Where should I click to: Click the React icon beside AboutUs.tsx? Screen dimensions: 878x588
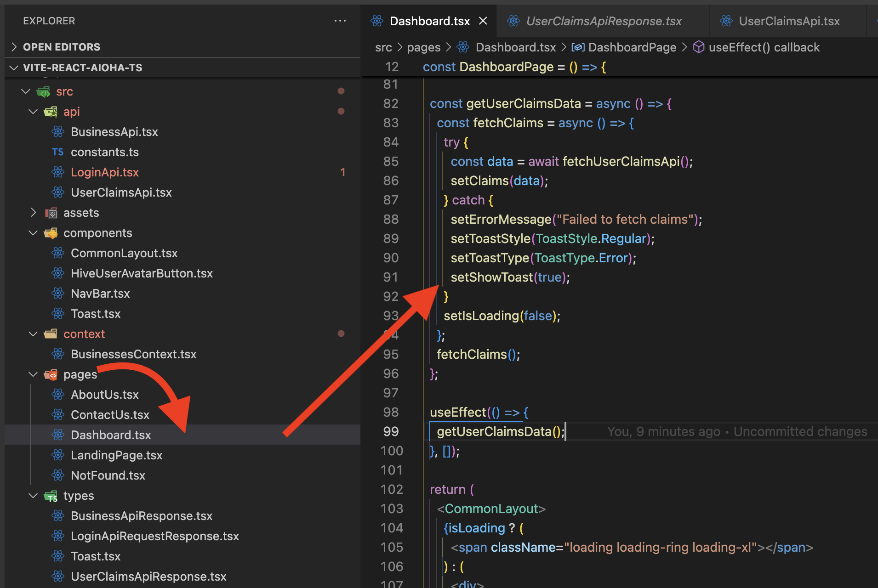(x=58, y=395)
